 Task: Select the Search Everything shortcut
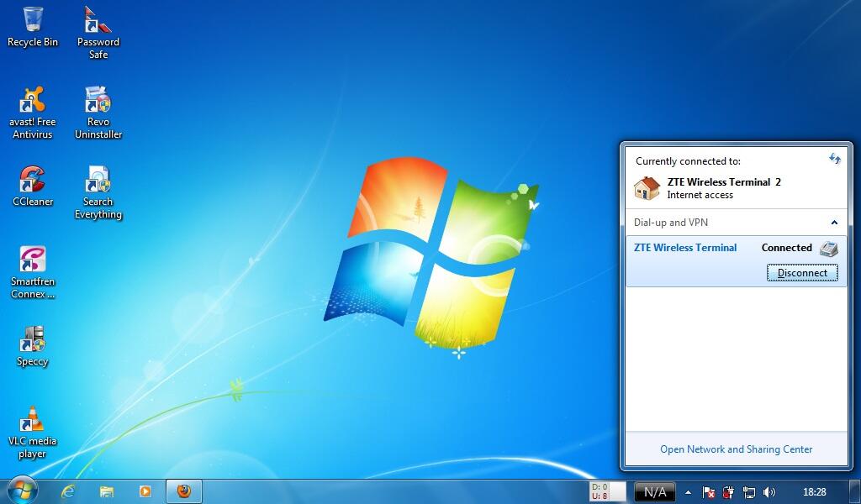tap(98, 192)
